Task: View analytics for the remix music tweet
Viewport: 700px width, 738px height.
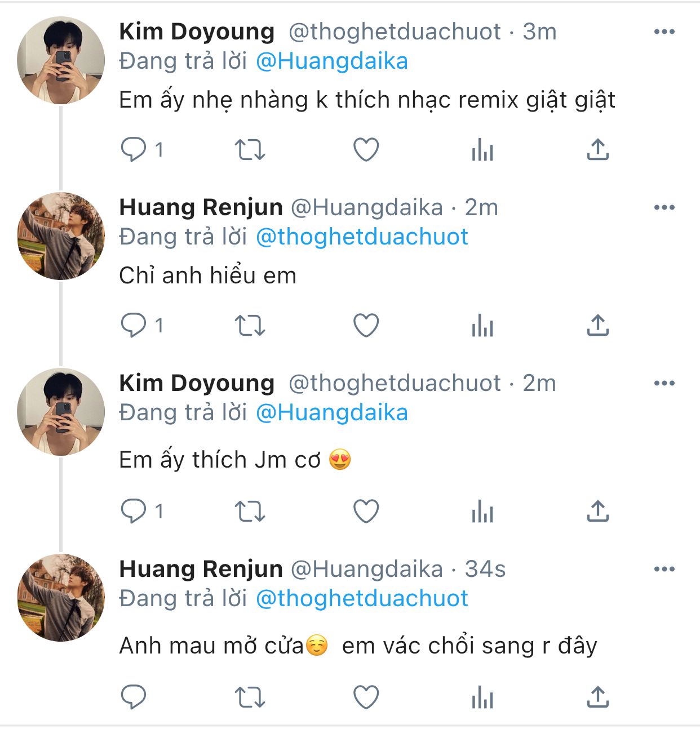Action: [482, 150]
